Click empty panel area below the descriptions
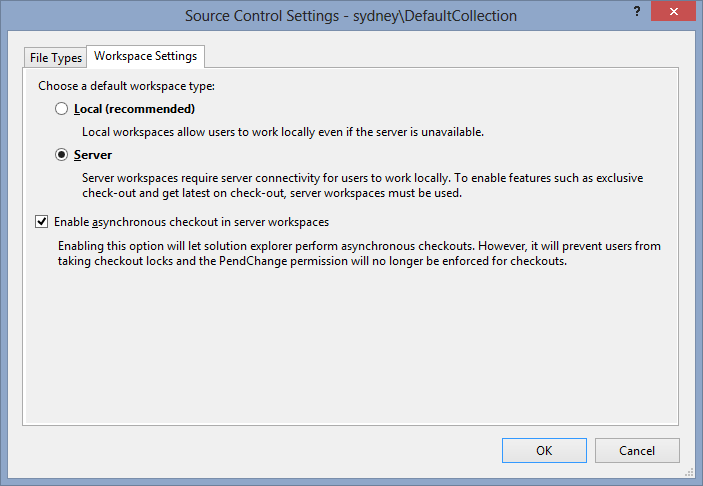703x486 pixels. (351, 345)
